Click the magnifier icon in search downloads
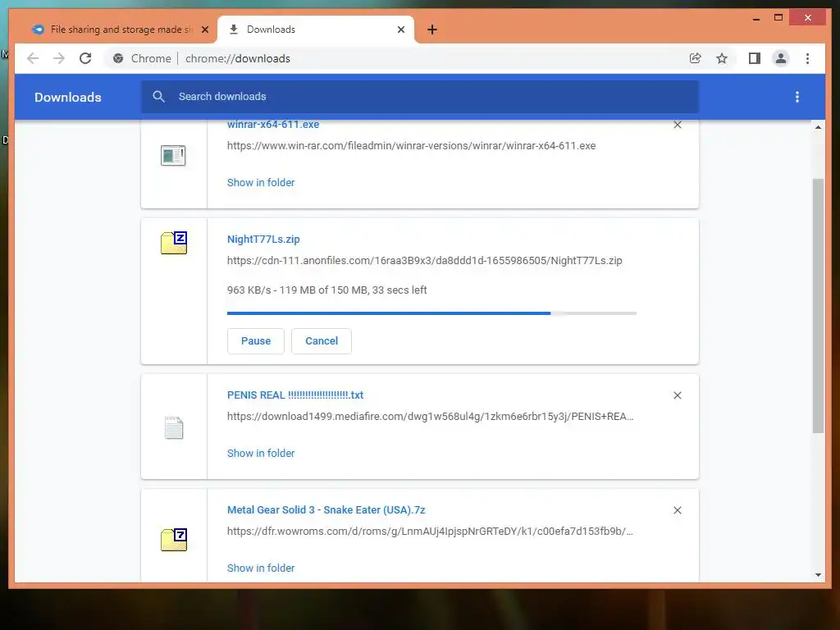This screenshot has height=630, width=840. click(158, 97)
